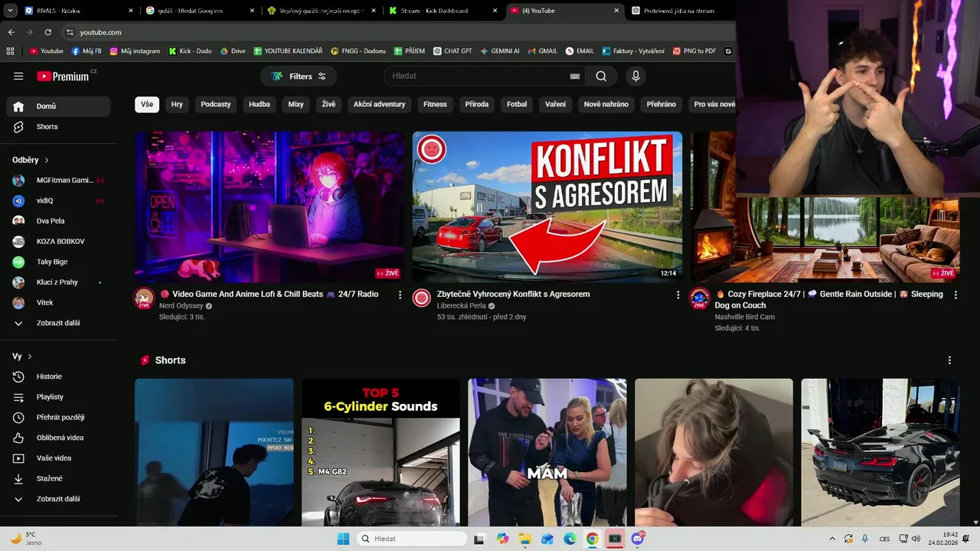Open Top 5 6-Cylinder Sounds short
Screen dimensions: 980x551
381,452
